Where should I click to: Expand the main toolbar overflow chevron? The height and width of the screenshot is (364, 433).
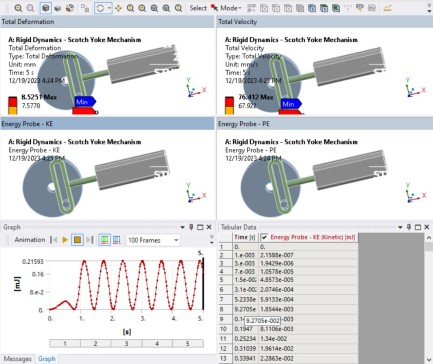pos(429,8)
